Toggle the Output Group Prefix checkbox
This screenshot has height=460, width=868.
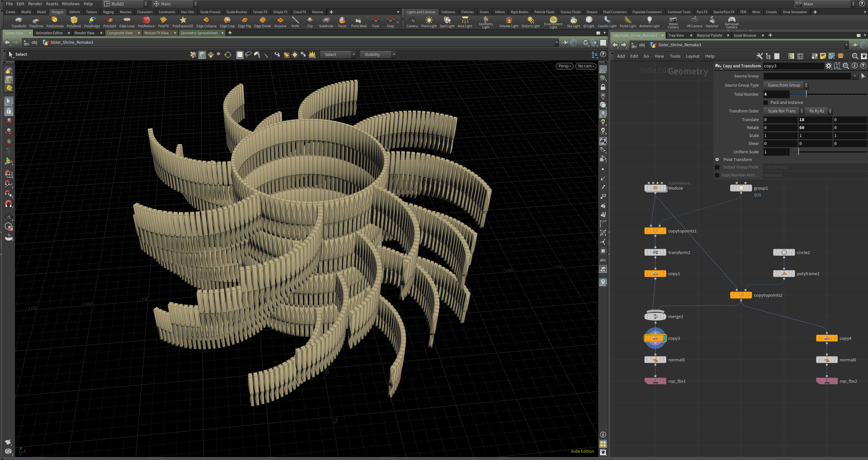click(x=717, y=167)
